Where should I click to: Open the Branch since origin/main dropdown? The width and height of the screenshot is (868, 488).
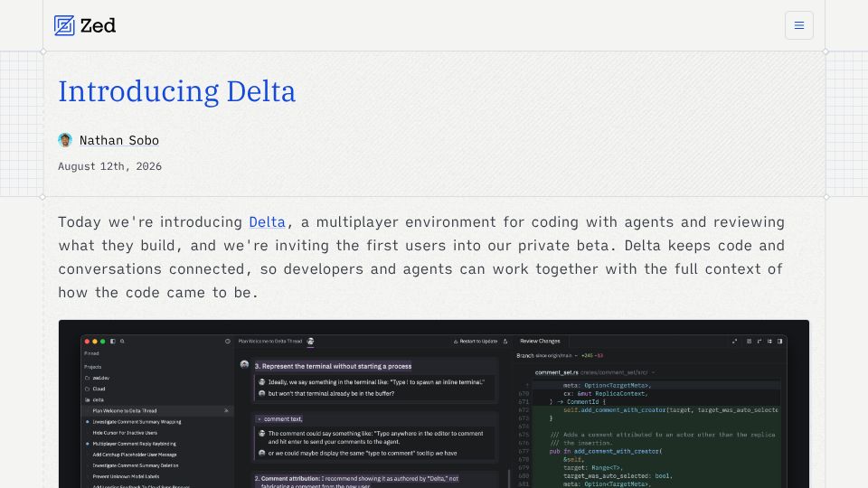pyautogui.click(x=547, y=356)
